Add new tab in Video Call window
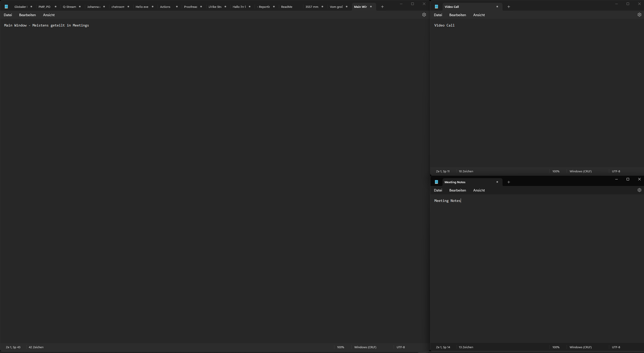Image resolution: width=644 pixels, height=353 pixels. [x=509, y=7]
